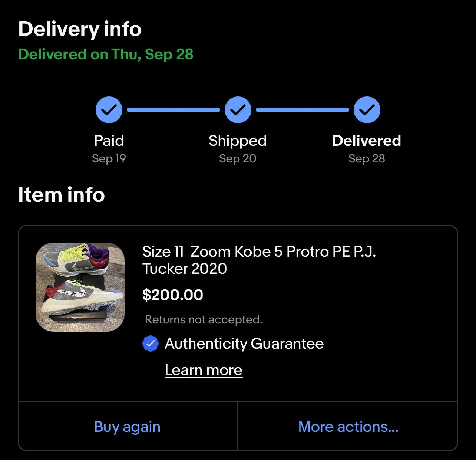
Task: Click the Shipped checkmark icon
Action: point(238,109)
